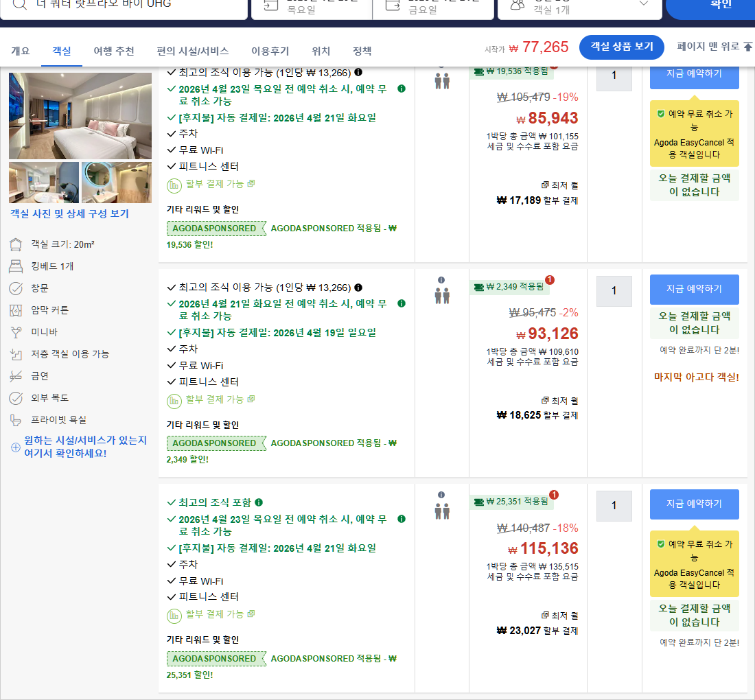The height and width of the screenshot is (700, 755).
Task: Click 지금 예약하기 on the first room offer
Action: click(694, 79)
